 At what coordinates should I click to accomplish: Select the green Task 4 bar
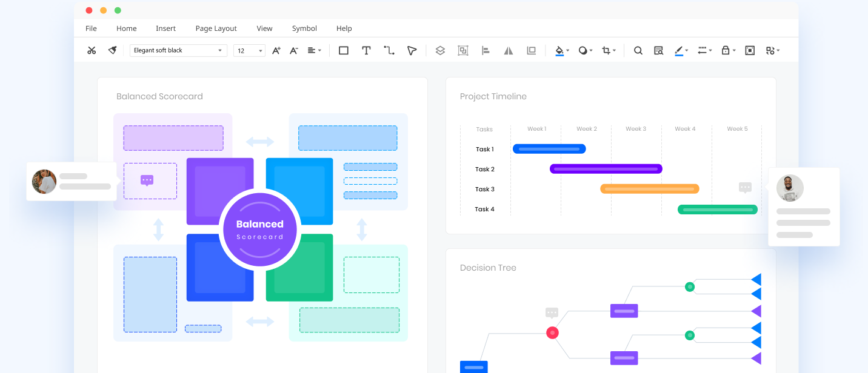pyautogui.click(x=718, y=210)
